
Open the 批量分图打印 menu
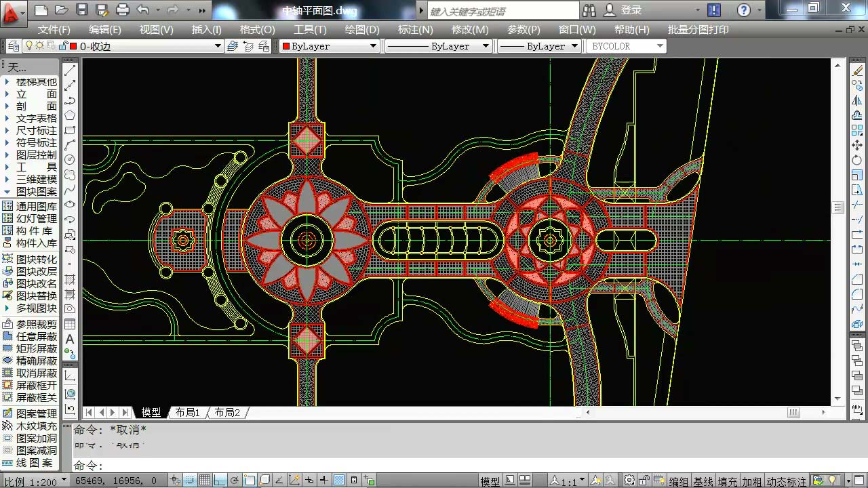698,30
